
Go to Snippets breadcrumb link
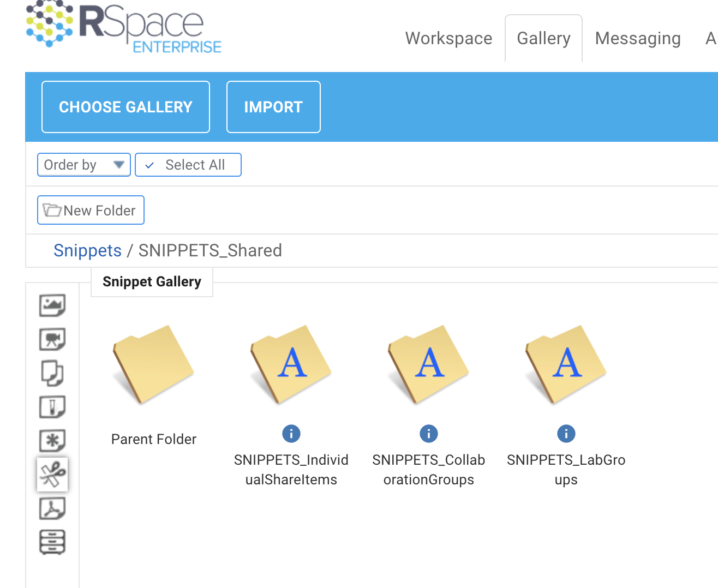[87, 250]
